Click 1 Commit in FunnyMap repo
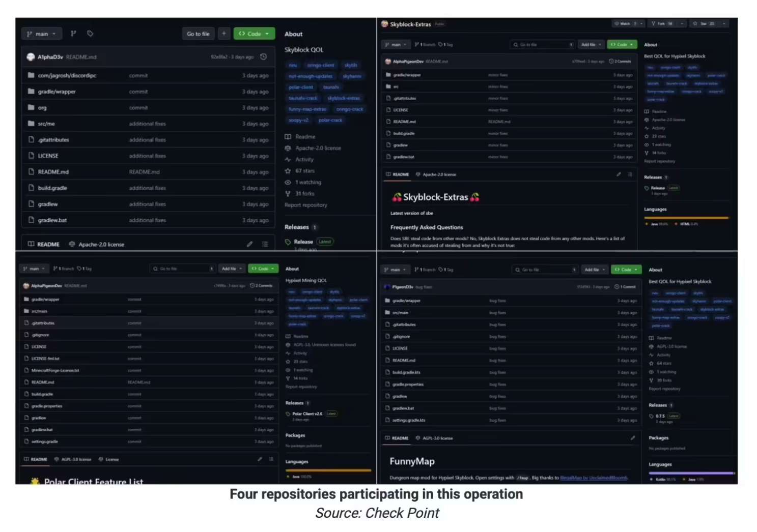Viewport: 757px width, 532px height. click(x=625, y=287)
